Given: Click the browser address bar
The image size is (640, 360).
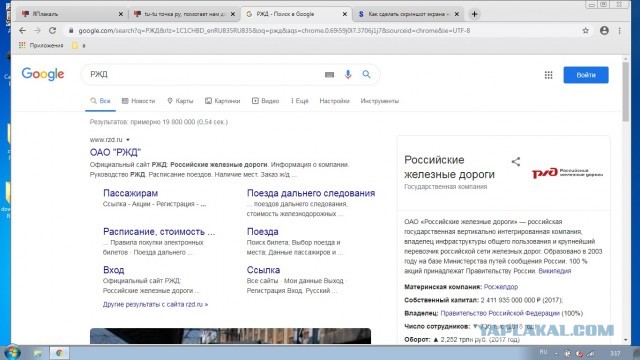Looking at the screenshot, I should point(322,31).
